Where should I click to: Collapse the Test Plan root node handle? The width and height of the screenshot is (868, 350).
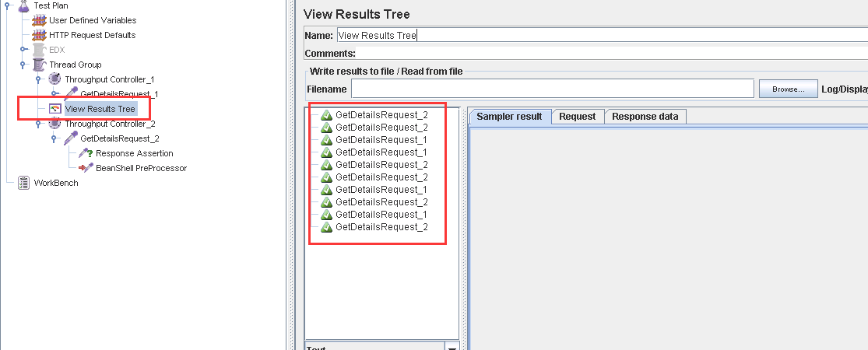click(7, 5)
